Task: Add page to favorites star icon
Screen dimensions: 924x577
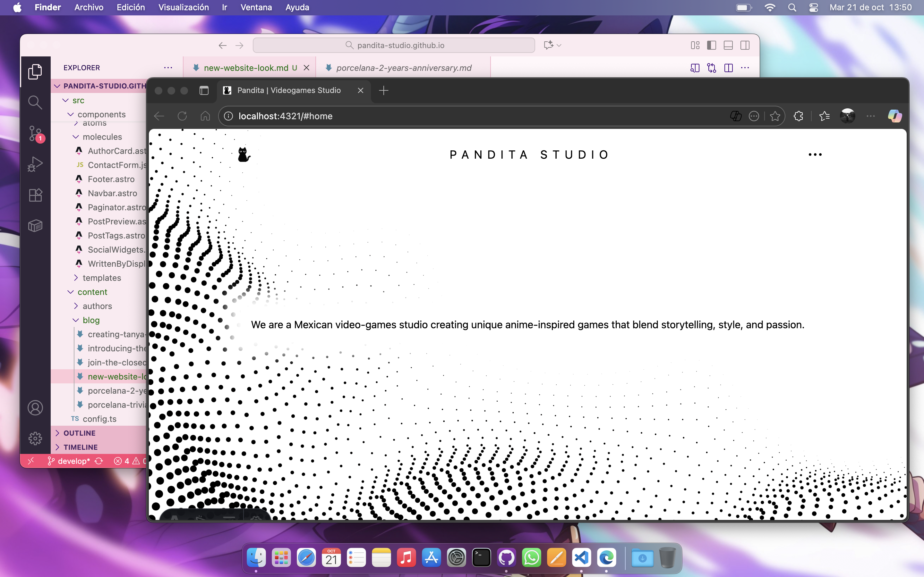Action: point(775,116)
